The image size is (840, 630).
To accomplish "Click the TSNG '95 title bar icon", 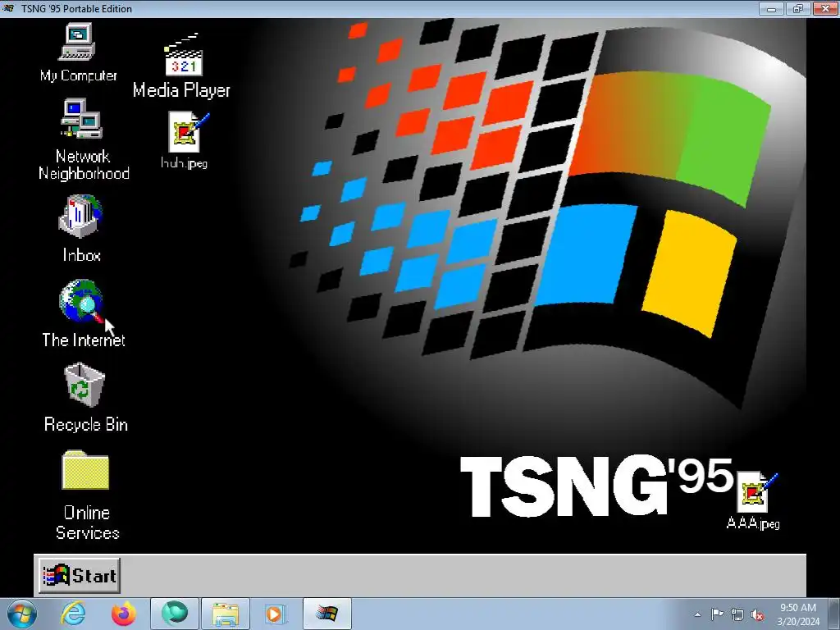I will click(x=8, y=8).
